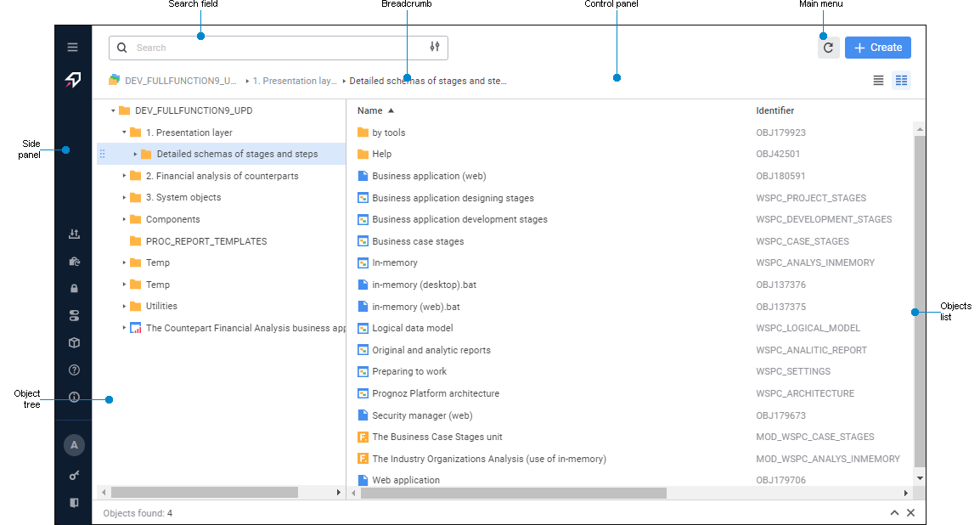Select 1. Presentation layer breadcrumb

(x=300, y=82)
